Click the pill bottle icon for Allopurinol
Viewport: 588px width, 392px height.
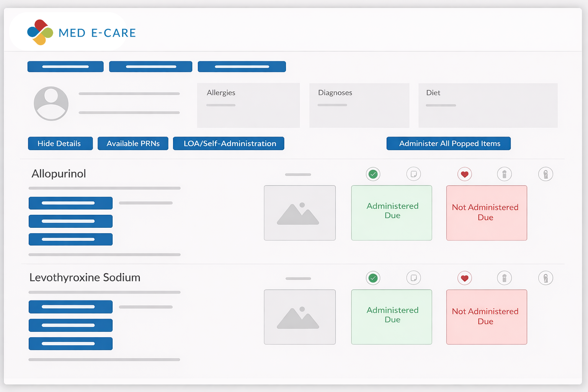click(x=505, y=174)
